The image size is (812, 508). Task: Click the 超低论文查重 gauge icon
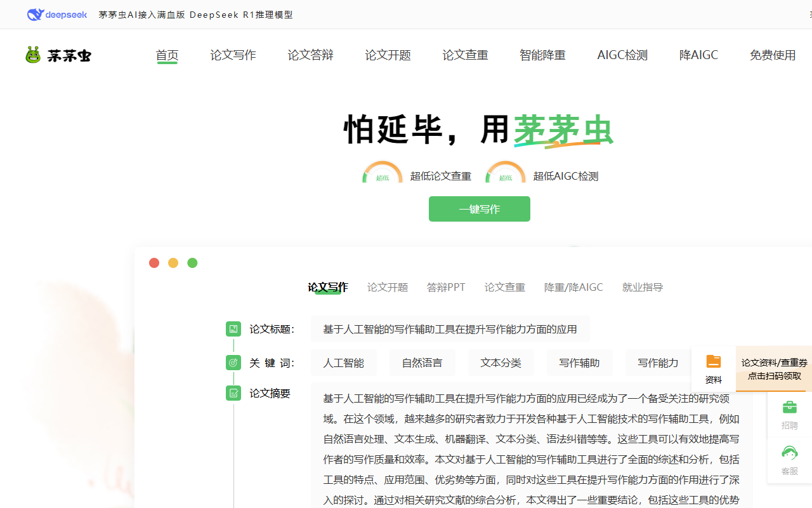pyautogui.click(x=383, y=173)
